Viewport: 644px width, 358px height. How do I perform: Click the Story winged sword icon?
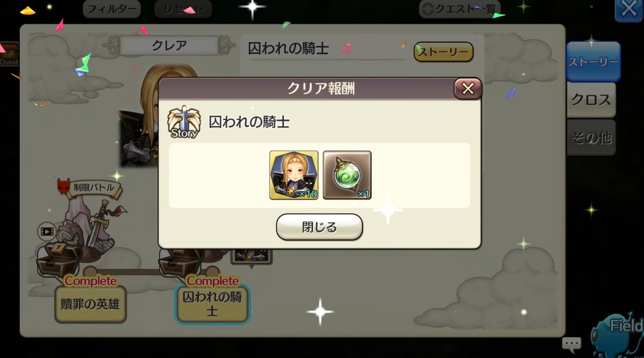[184, 122]
